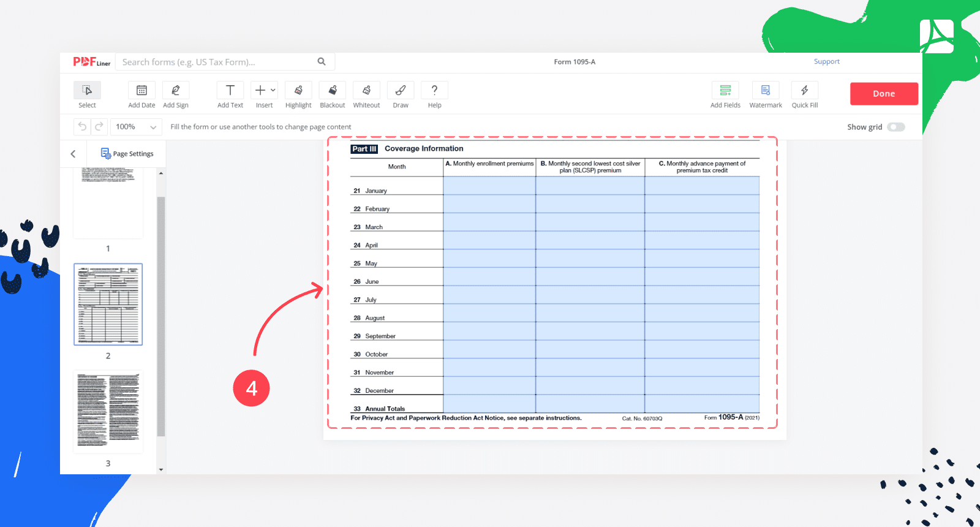Open the 100% zoom level dropdown
The image size is (980, 527).
[x=136, y=127]
